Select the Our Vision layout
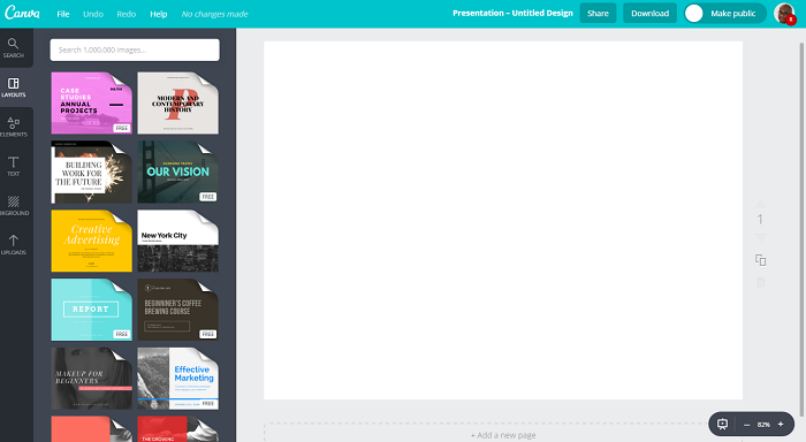Screen dimensions: 806x442 pos(178,172)
